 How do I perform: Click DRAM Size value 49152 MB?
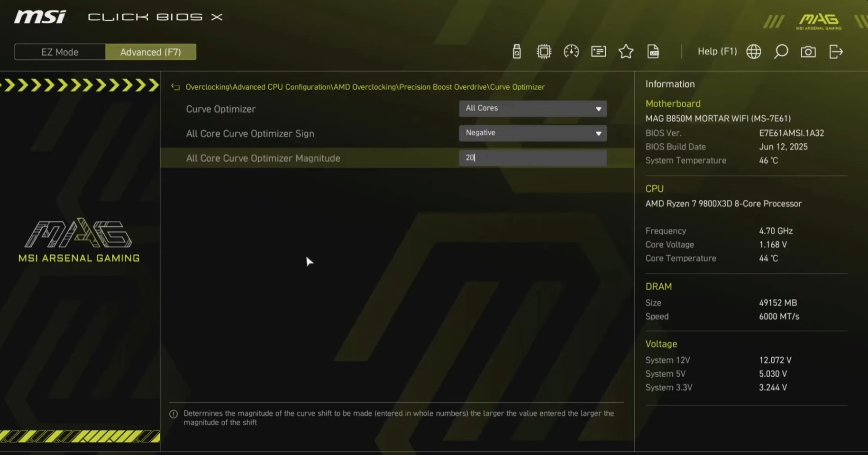[778, 303]
